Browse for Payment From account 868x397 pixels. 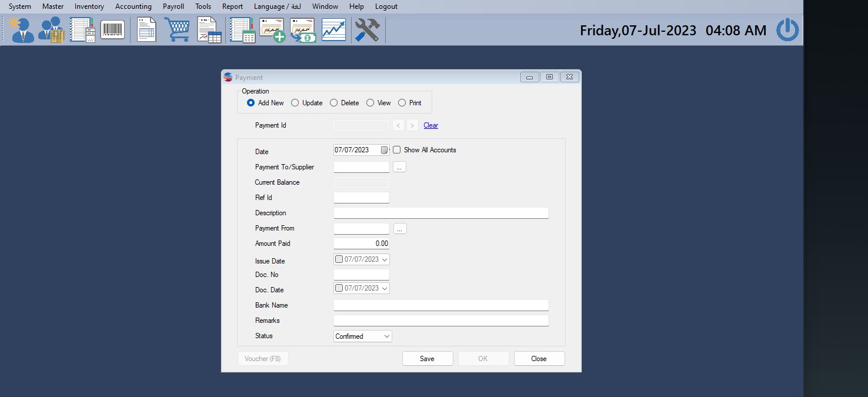(400, 228)
